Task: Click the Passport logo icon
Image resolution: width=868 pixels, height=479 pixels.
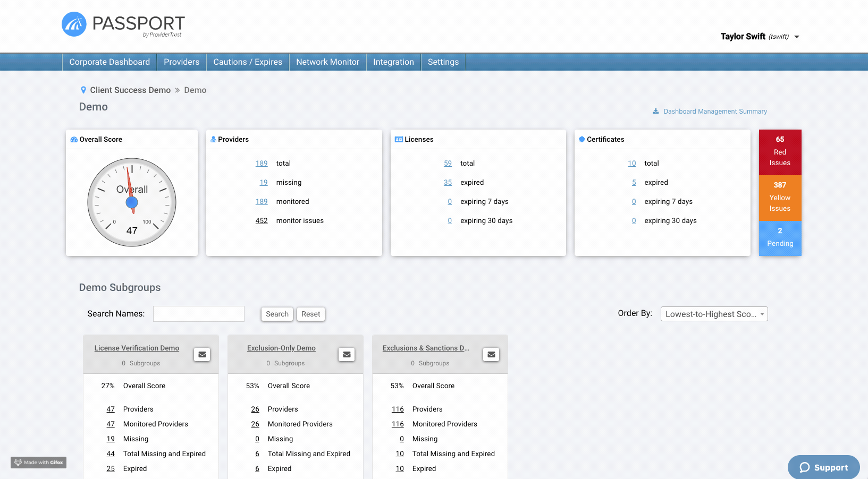Action: point(74,24)
